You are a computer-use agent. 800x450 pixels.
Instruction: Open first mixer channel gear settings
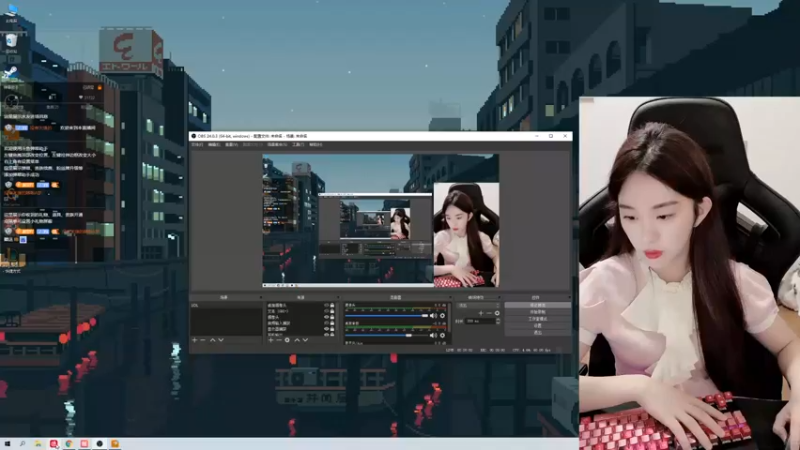tap(442, 316)
